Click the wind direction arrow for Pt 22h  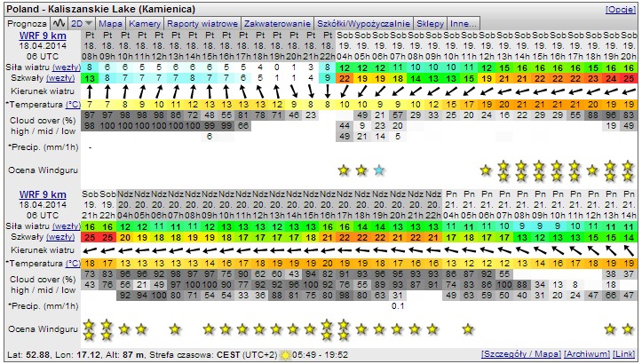click(x=327, y=91)
